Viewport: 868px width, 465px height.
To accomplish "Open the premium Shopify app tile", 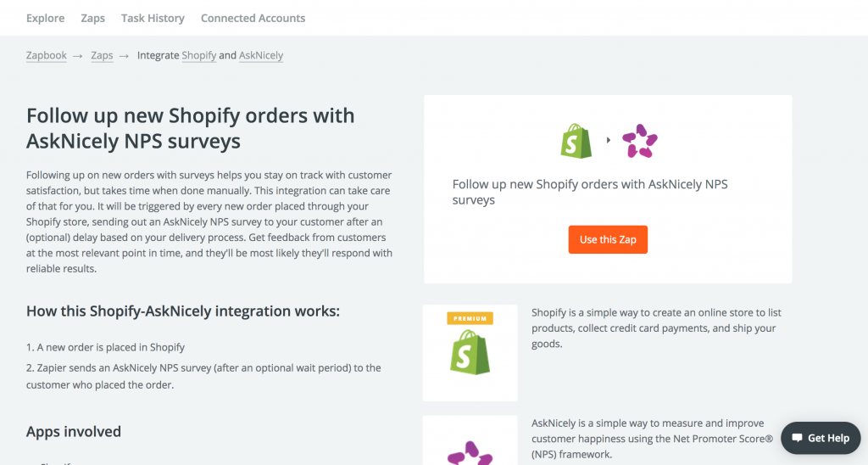I will (470, 352).
